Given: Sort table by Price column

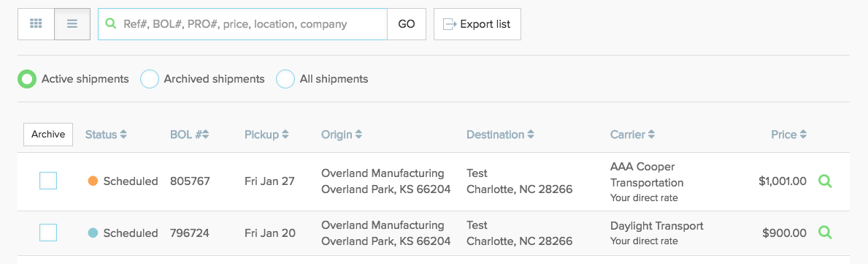Looking at the screenshot, I should pos(789,135).
